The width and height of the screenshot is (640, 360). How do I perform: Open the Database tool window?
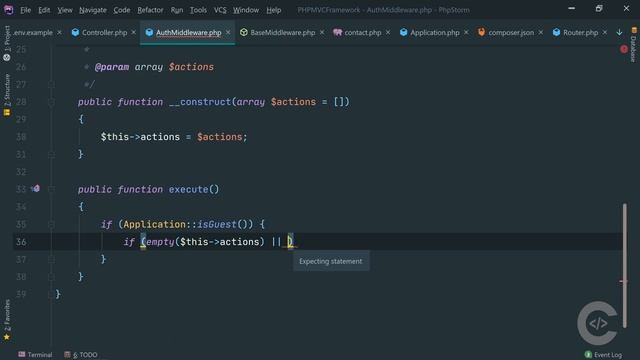coord(633,45)
